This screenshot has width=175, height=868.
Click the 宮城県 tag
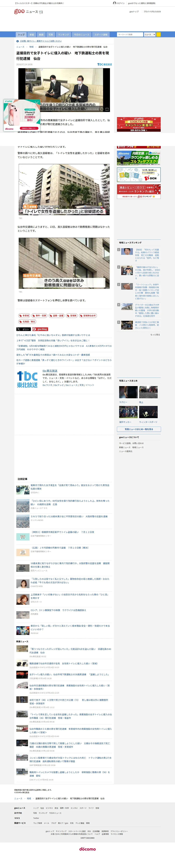click(x=72, y=316)
